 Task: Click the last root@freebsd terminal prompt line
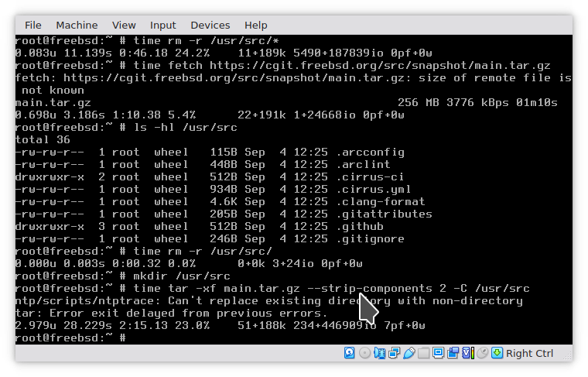(x=70, y=338)
